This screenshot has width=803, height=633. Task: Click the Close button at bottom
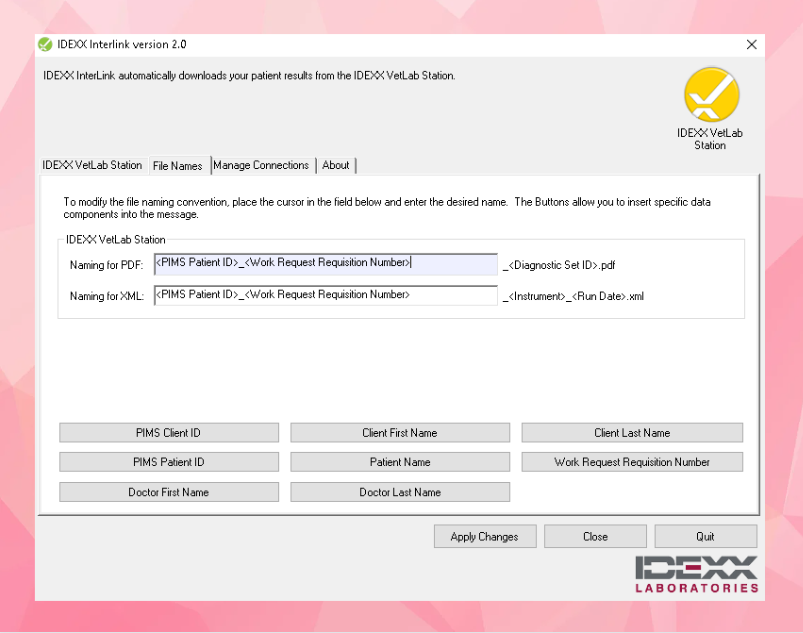click(x=595, y=536)
